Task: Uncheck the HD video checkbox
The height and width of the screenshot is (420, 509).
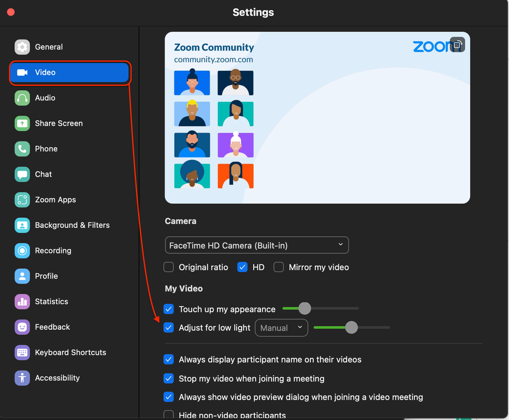Action: point(243,267)
